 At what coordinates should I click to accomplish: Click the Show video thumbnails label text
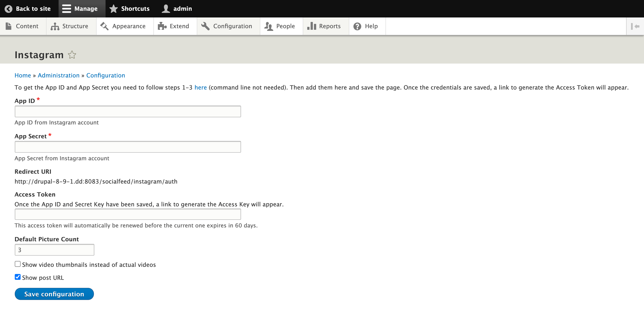(89, 265)
